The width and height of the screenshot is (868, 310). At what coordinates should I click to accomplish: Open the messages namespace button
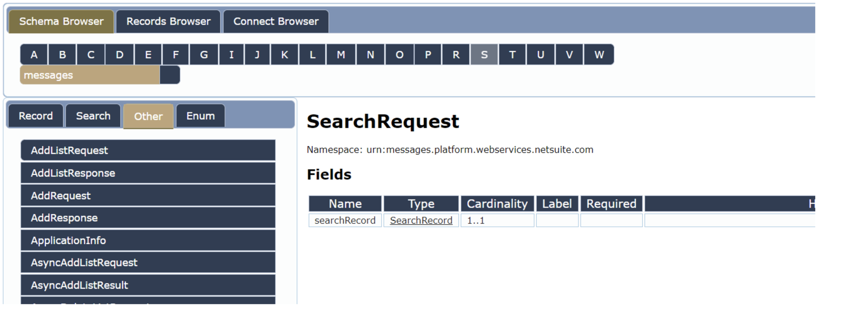[90, 75]
